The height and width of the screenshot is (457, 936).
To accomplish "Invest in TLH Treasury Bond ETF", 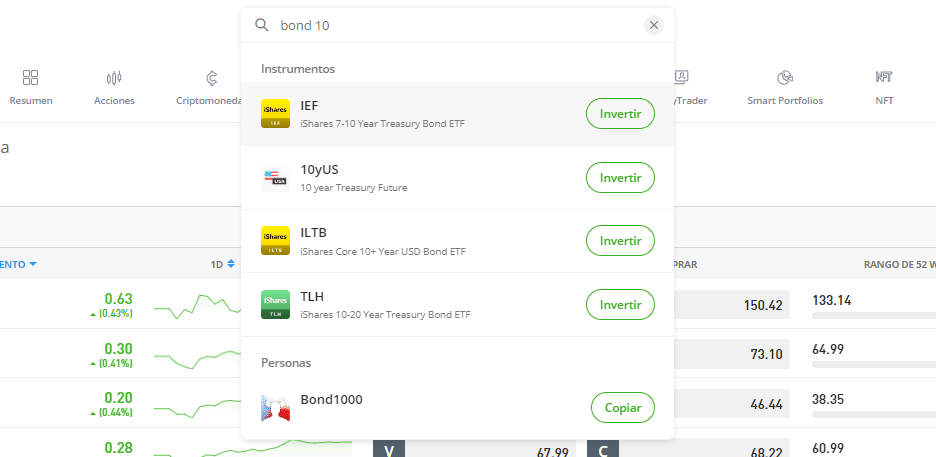I will (620, 304).
